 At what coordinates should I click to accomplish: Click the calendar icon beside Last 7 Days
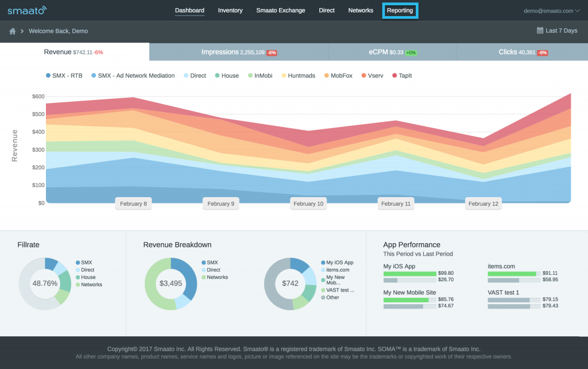[x=540, y=30]
